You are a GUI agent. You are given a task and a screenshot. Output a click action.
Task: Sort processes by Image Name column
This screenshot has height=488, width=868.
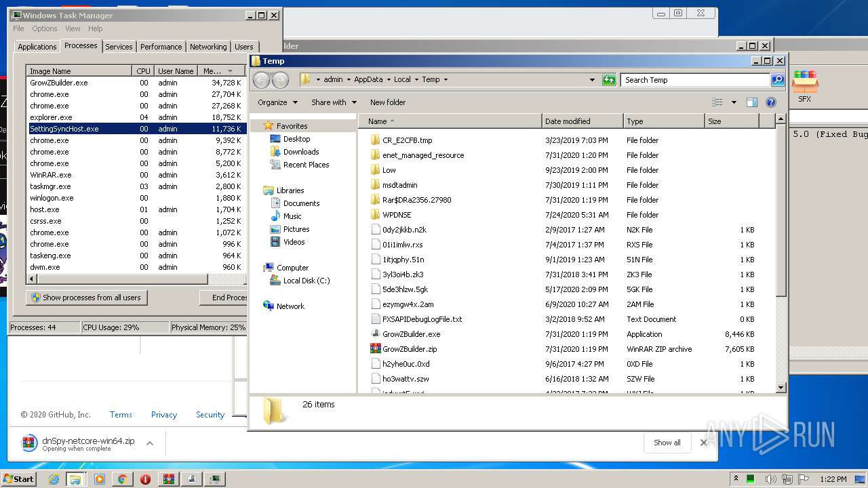point(79,71)
